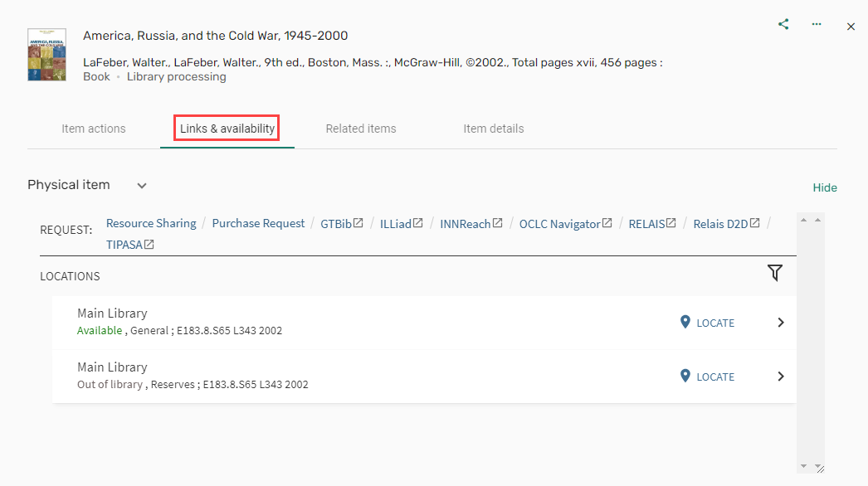Close the item detail panel
Screen dimensions: 868x486
point(851,27)
